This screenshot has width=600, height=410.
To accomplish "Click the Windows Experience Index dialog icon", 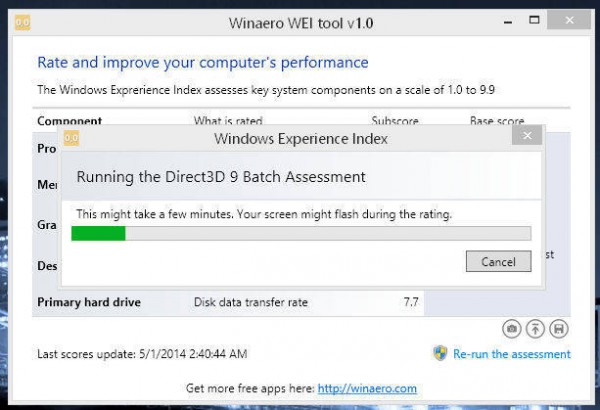I will [x=71, y=138].
